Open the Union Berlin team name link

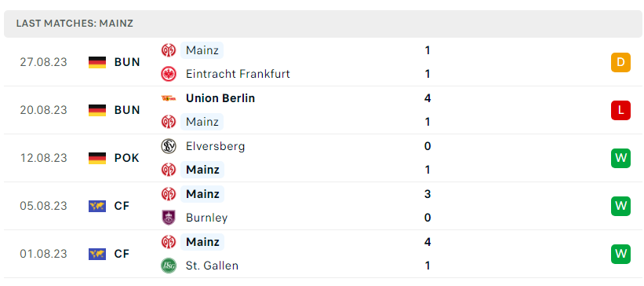pyautogui.click(x=220, y=98)
